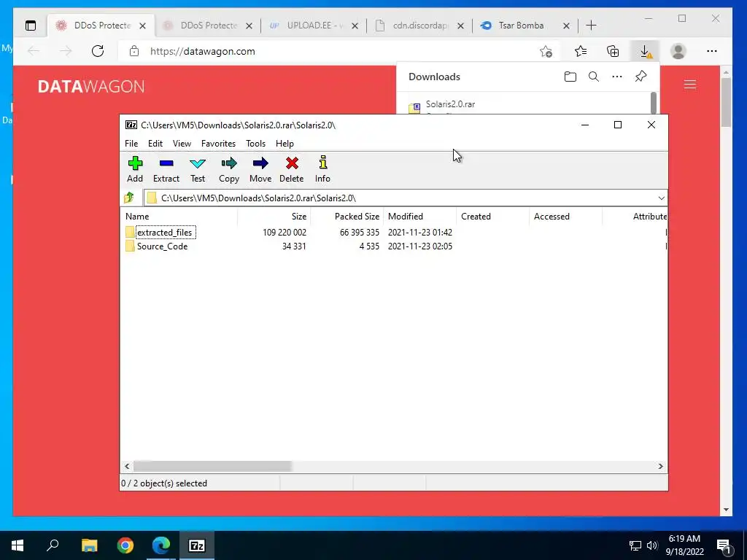
Task: Open the Windows Start menu
Action: pyautogui.click(x=18, y=545)
